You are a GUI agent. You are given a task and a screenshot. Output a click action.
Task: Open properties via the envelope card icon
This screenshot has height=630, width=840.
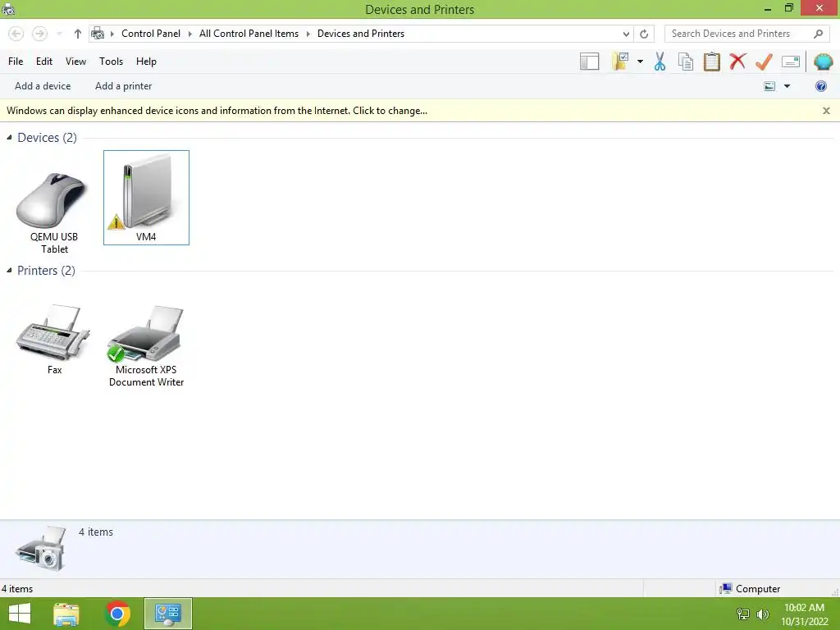(791, 62)
